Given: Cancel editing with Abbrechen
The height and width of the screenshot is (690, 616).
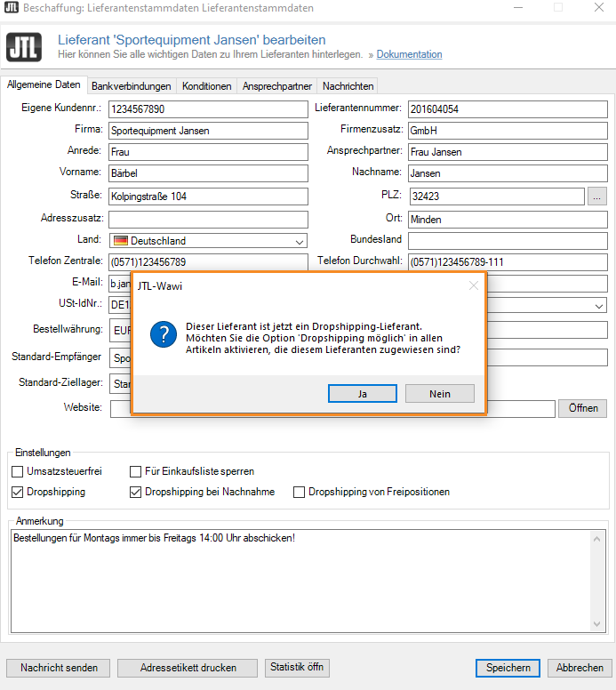Looking at the screenshot, I should point(580,668).
